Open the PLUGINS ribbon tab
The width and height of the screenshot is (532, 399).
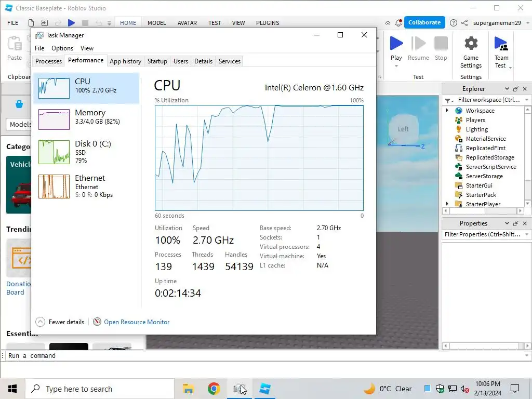[268, 23]
